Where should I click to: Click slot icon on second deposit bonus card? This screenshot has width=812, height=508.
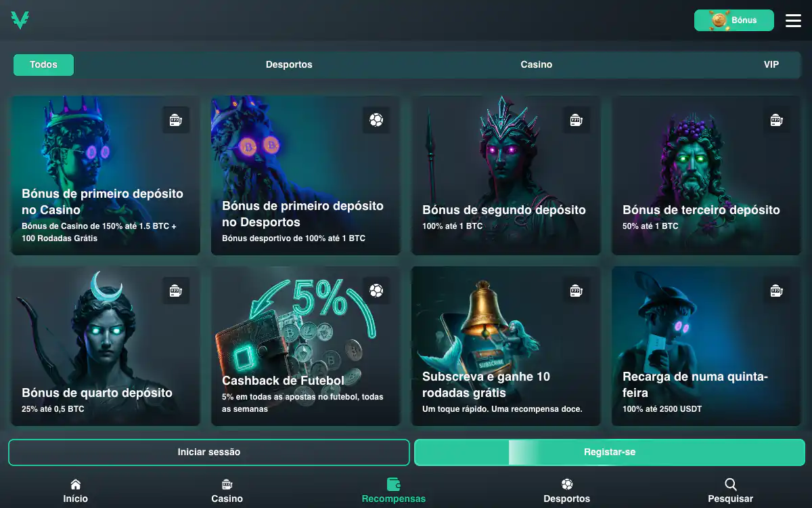click(577, 120)
